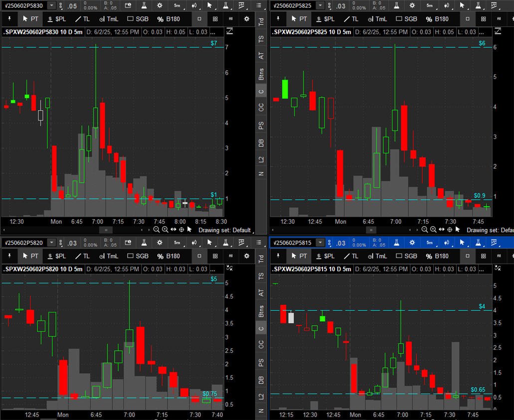
Task: Open the TS side tab of P5820 chart
Action: pos(261,276)
